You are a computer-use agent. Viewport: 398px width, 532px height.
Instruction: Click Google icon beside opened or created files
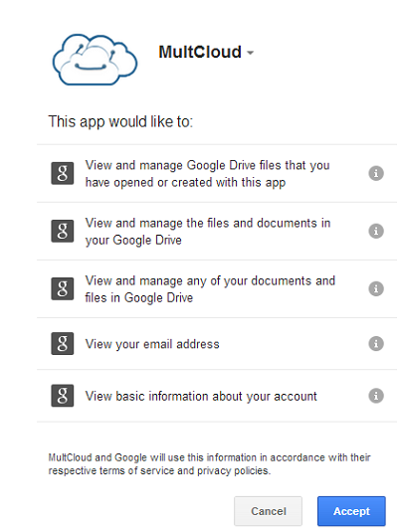(62, 173)
